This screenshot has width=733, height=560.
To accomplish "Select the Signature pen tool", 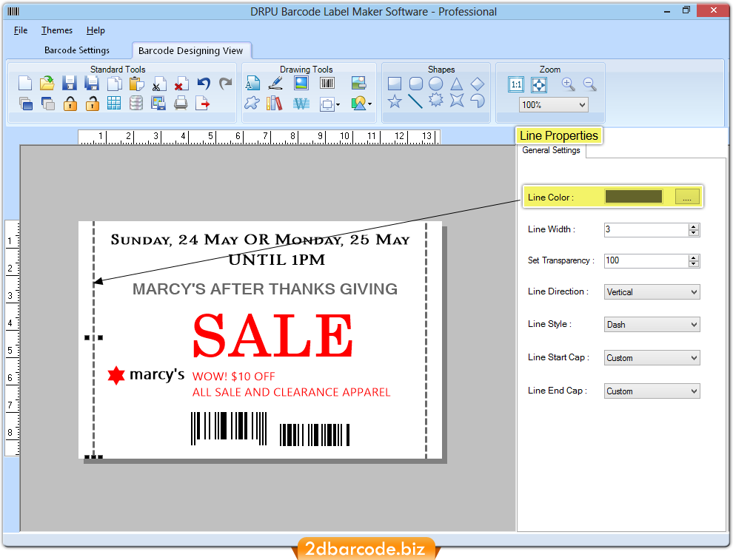I will tap(276, 83).
